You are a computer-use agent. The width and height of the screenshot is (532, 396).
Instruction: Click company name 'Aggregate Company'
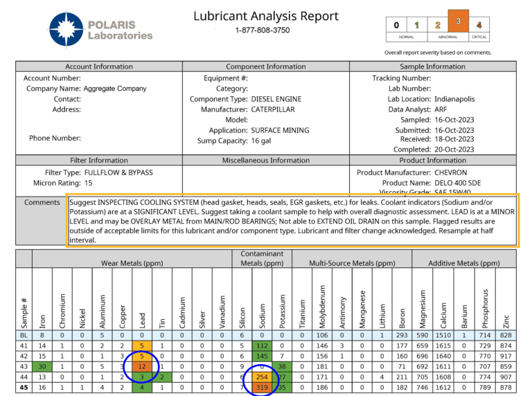115,89
